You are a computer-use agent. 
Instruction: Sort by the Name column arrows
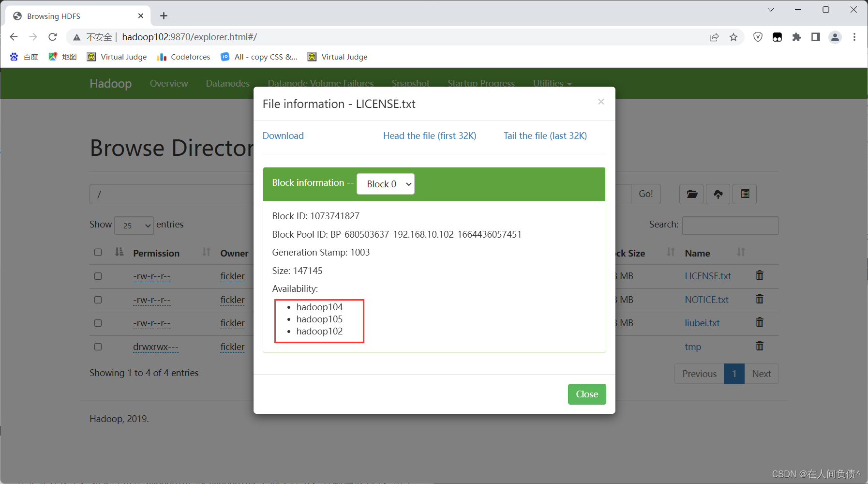tap(741, 252)
